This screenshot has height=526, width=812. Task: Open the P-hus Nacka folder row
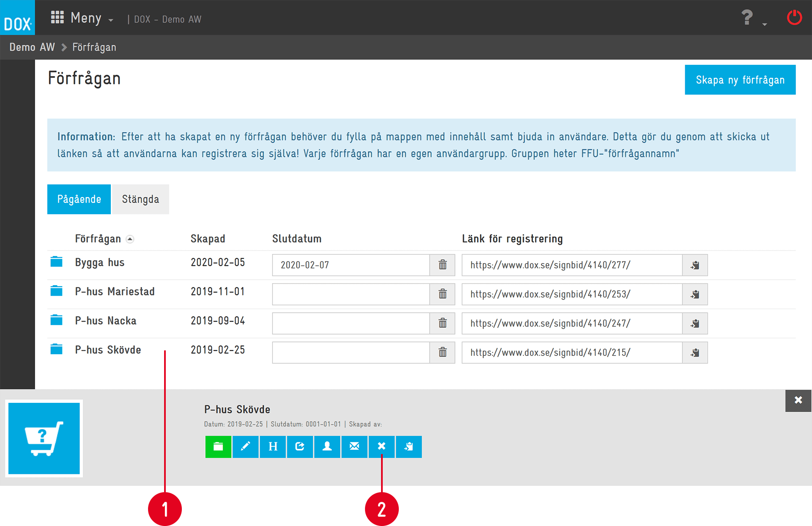pyautogui.click(x=106, y=321)
